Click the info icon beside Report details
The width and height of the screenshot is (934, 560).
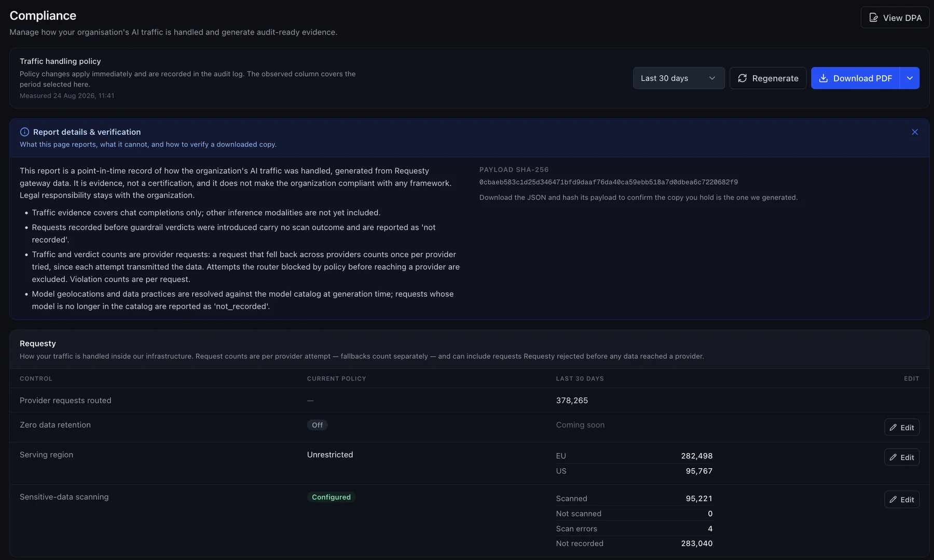(24, 132)
